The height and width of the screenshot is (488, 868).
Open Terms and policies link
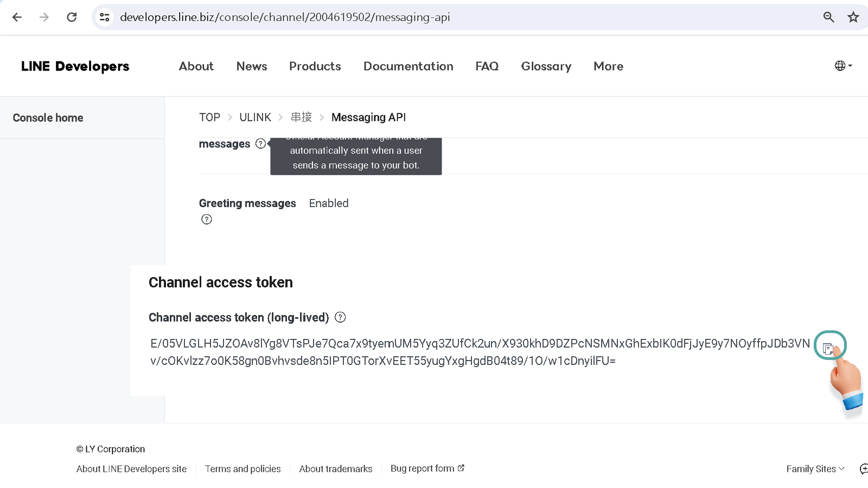point(243,469)
